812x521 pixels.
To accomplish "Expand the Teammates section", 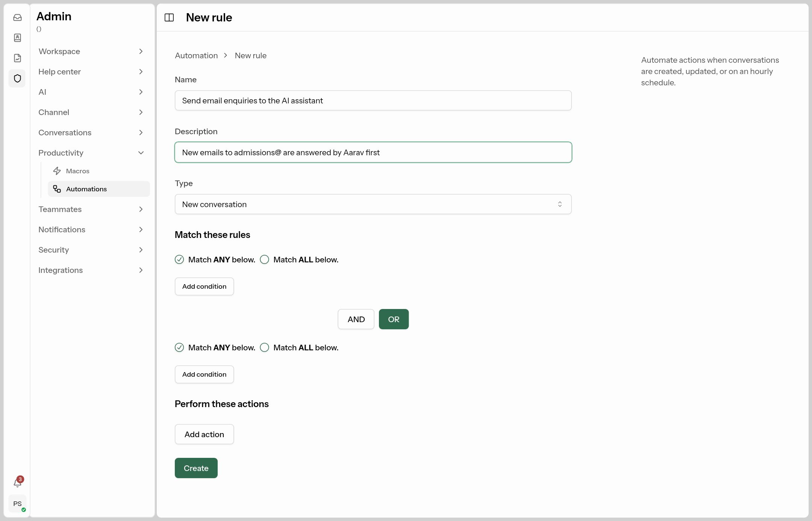I will pos(91,209).
